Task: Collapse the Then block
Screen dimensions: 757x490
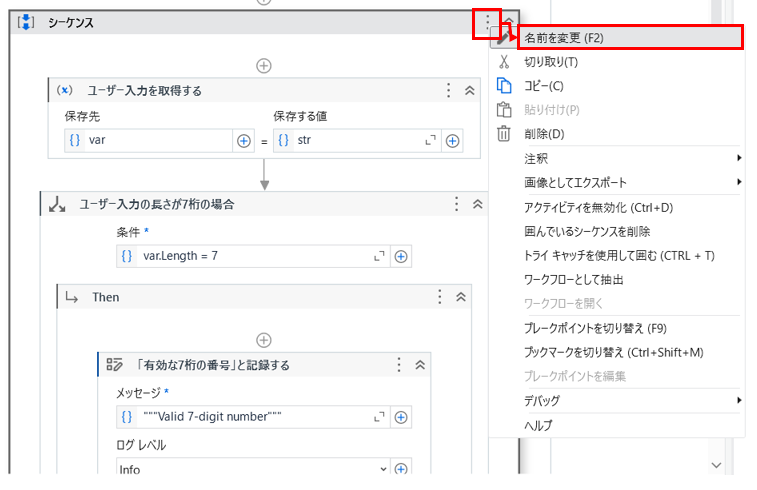Action: click(461, 297)
